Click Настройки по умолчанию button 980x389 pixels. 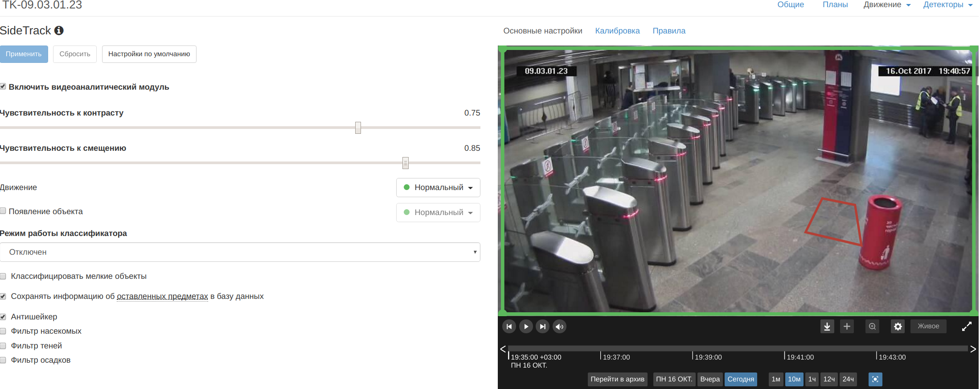coord(149,54)
